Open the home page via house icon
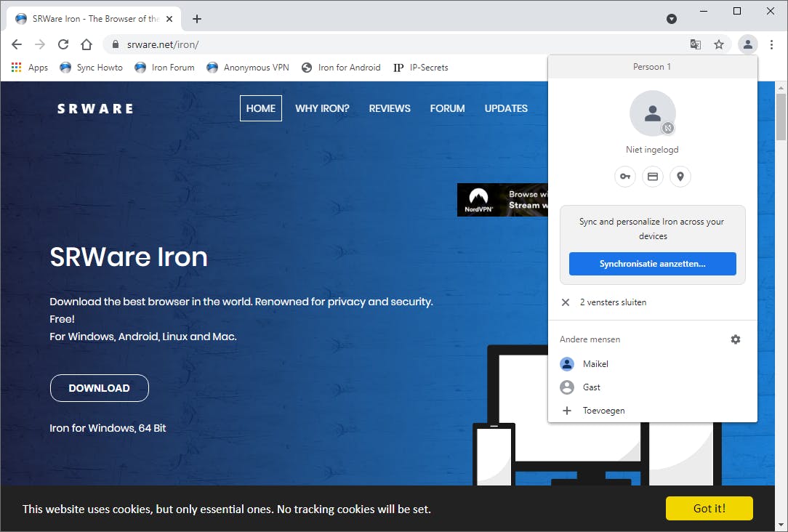788x532 pixels. pyautogui.click(x=87, y=44)
